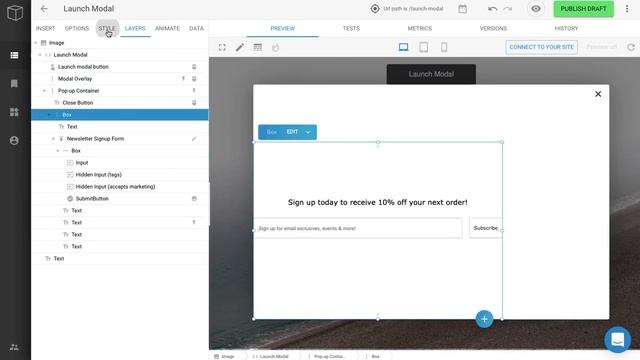Refresh the preview
Screen dimensions: 640x360
631,47
